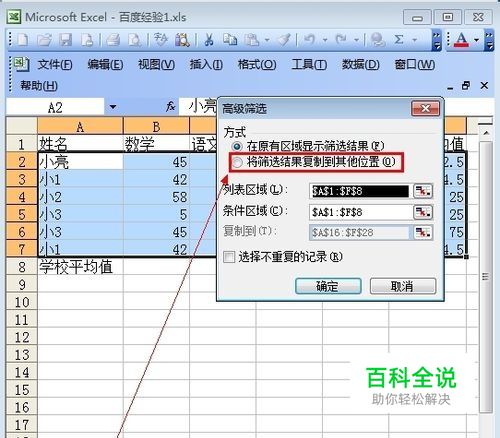The height and width of the screenshot is (438, 500).
Task: Select column B header
Action: point(156,126)
